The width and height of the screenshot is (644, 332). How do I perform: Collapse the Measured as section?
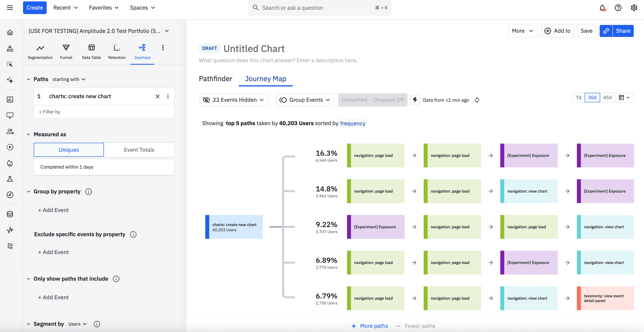tap(29, 134)
